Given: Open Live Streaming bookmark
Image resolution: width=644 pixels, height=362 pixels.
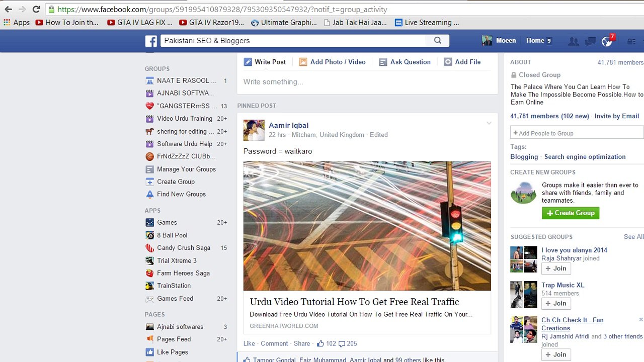Looking at the screenshot, I should click(427, 22).
